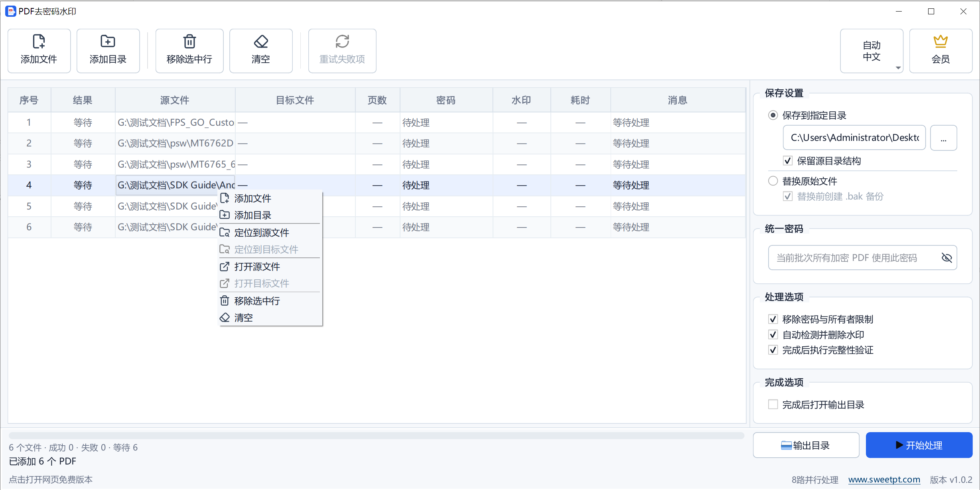Click the 移除选中行 trash icon in toolbar
Image resolution: width=980 pixels, height=490 pixels.
189,41
